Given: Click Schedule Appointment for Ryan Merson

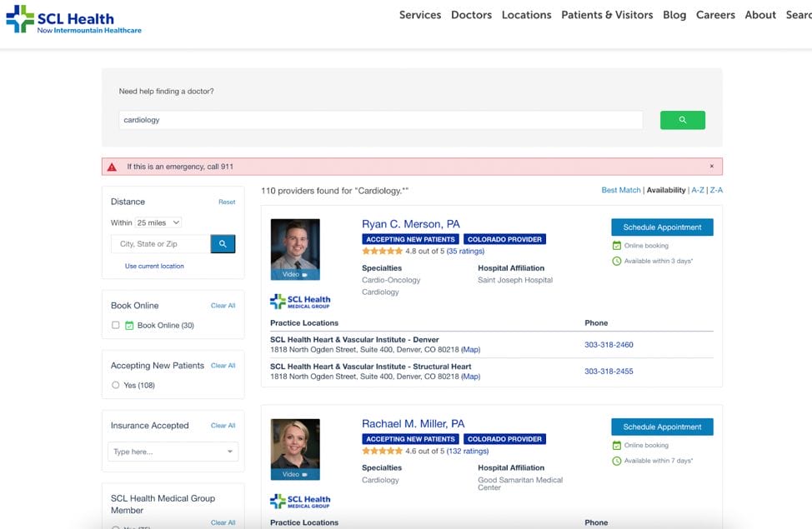Looking at the screenshot, I should click(661, 227).
